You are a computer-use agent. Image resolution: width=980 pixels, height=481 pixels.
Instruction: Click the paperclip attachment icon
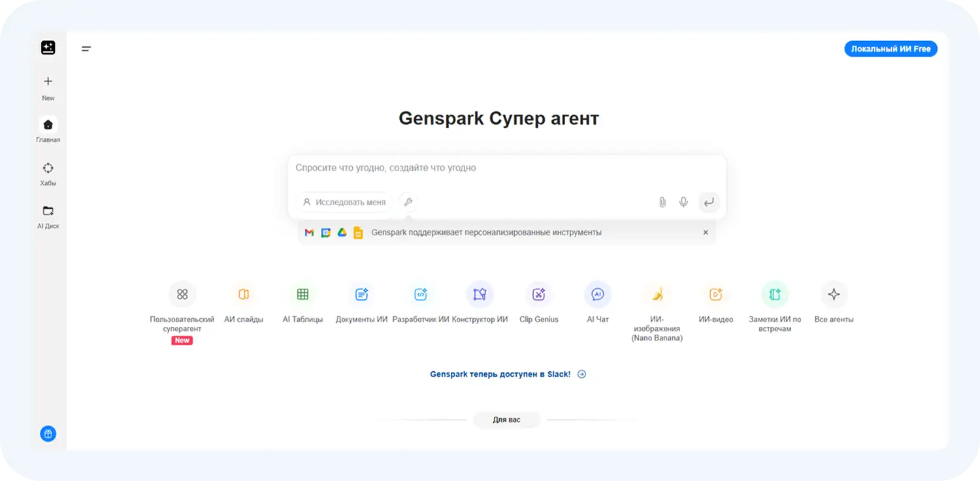(662, 202)
